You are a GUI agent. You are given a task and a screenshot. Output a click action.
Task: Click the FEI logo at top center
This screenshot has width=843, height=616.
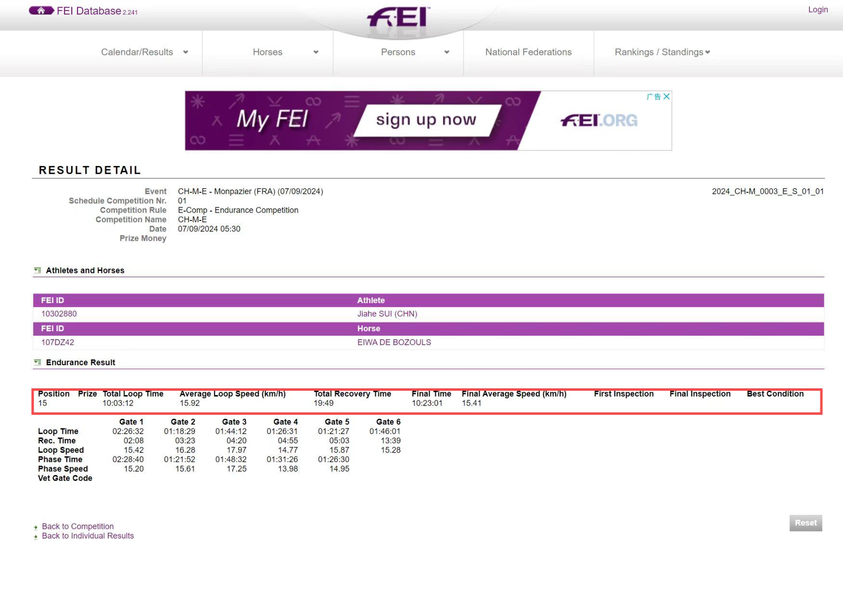(398, 18)
